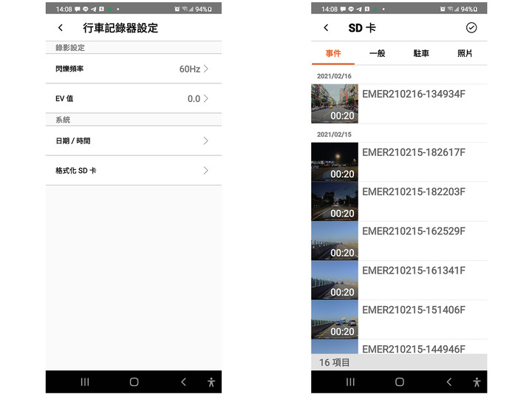
Task: Open 格式化 SD 卡 chevron
Action: click(x=205, y=170)
